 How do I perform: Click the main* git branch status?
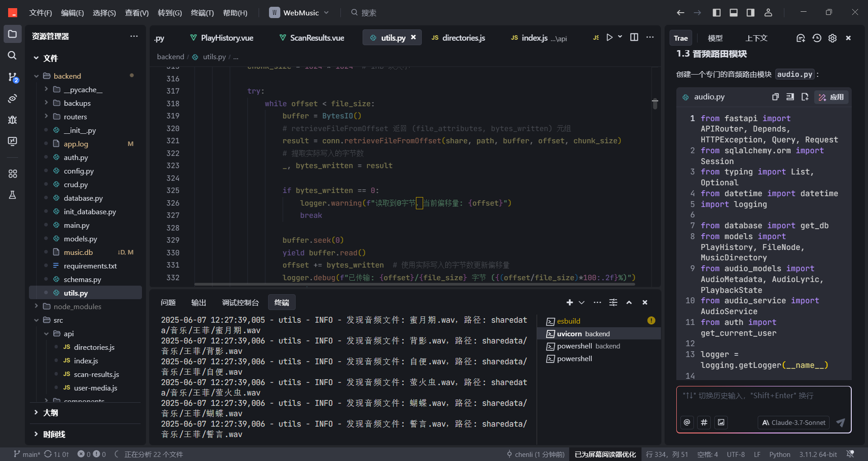[27, 454]
